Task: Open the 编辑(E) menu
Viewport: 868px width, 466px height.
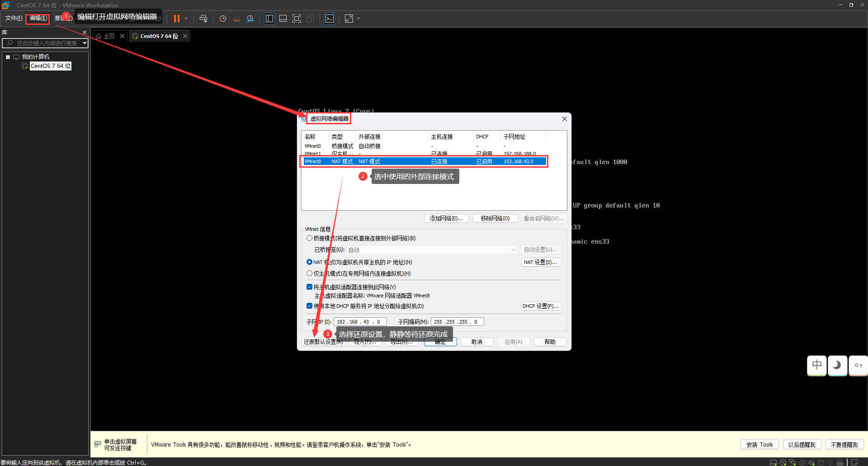Action: click(x=38, y=18)
